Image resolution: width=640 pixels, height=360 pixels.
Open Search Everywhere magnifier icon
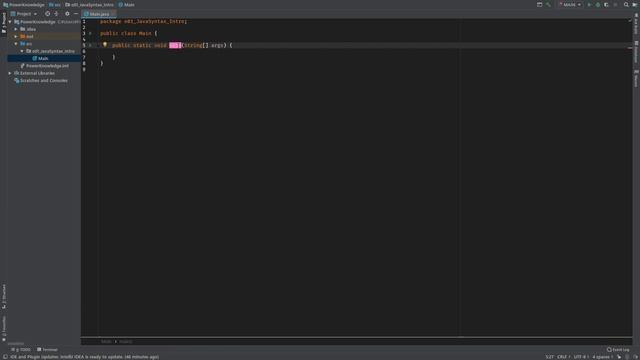coord(626,4)
